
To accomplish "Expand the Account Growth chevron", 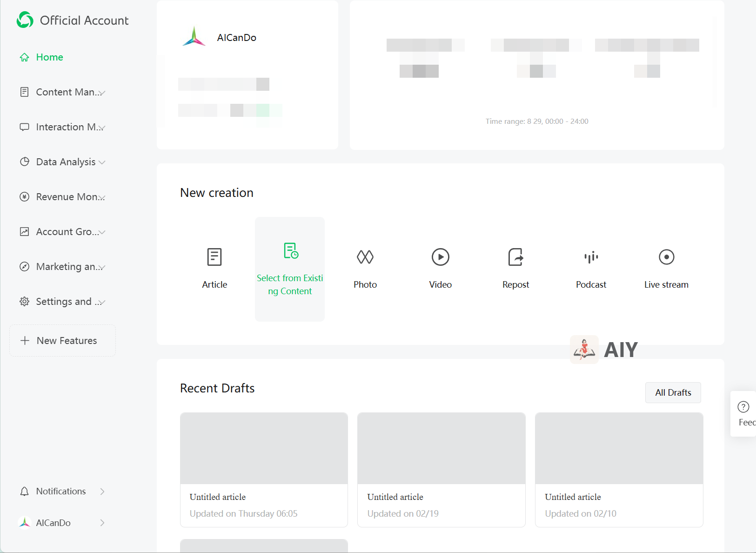I will 102,232.
